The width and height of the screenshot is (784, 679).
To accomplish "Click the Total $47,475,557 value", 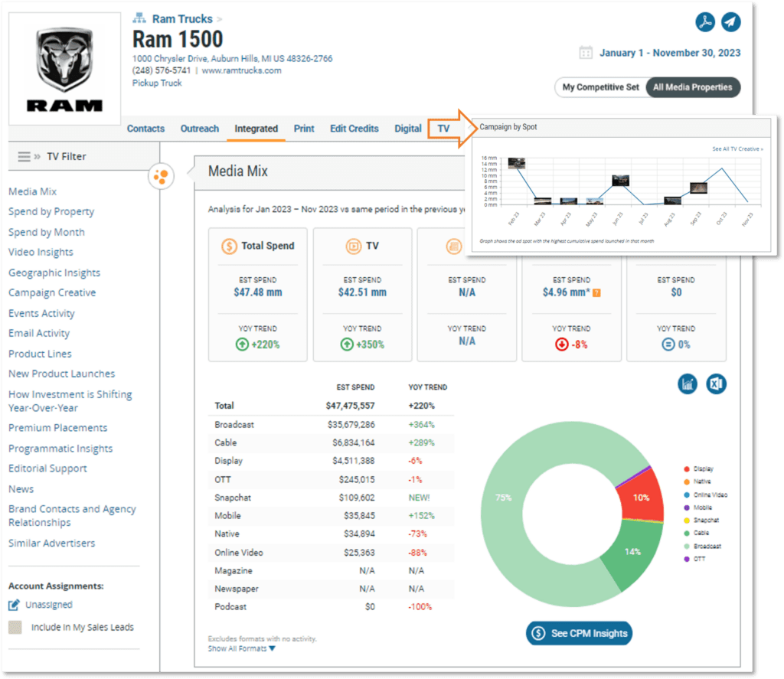I will pos(350,406).
